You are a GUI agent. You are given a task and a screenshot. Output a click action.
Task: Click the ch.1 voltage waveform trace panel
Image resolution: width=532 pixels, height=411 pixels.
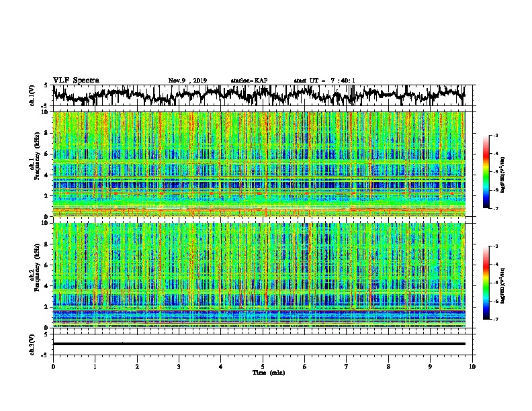coord(263,95)
